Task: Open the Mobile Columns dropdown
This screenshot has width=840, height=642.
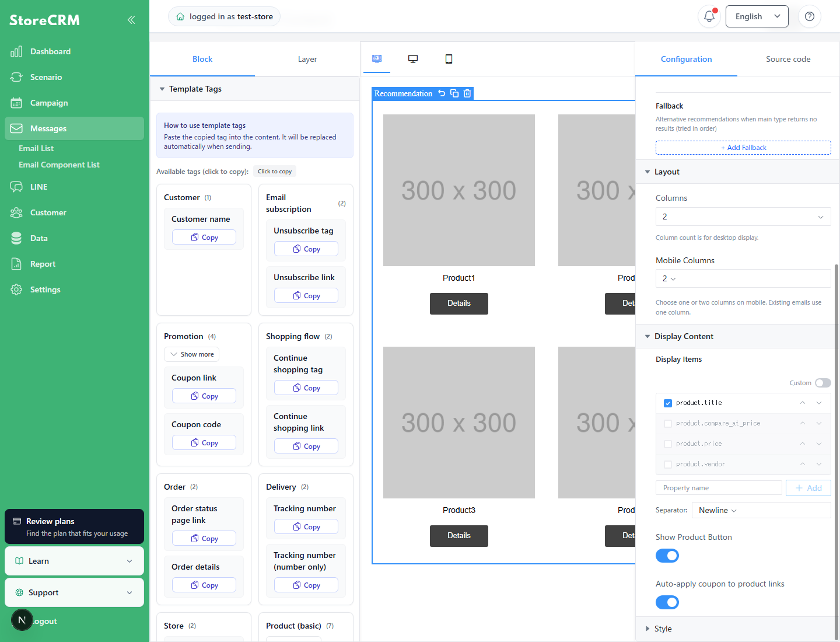Action: coord(743,278)
